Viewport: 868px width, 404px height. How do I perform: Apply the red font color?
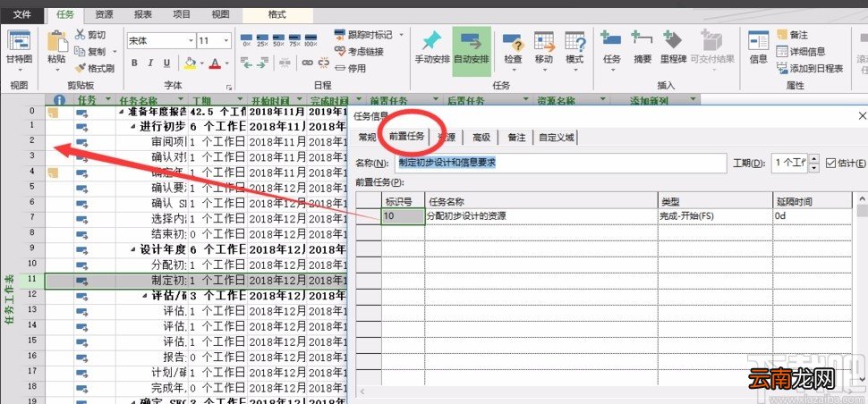click(x=216, y=63)
